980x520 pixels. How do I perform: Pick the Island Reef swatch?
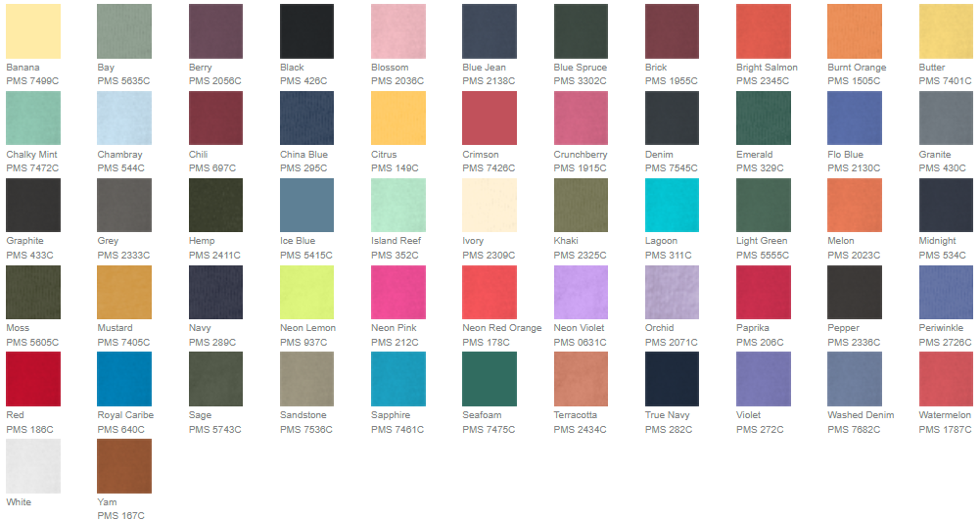pos(398,205)
